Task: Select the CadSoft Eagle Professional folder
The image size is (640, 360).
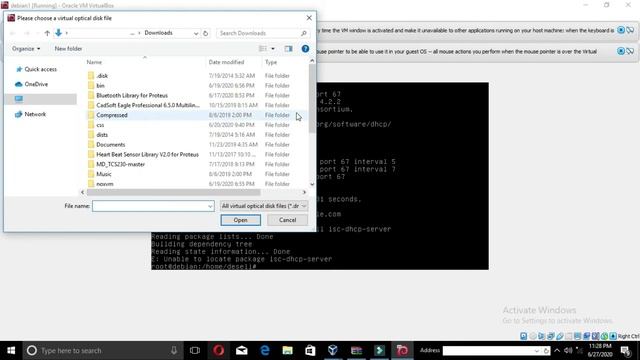Action: 148,105
